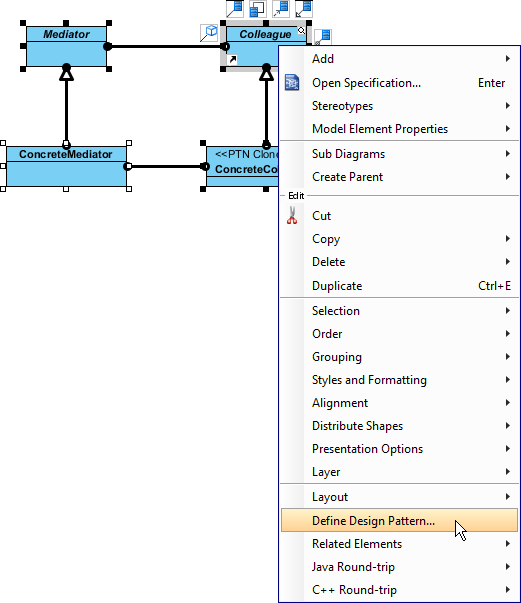
Task: Select the ConcreteColleague class with PTN Clone stereotype
Action: click(242, 166)
